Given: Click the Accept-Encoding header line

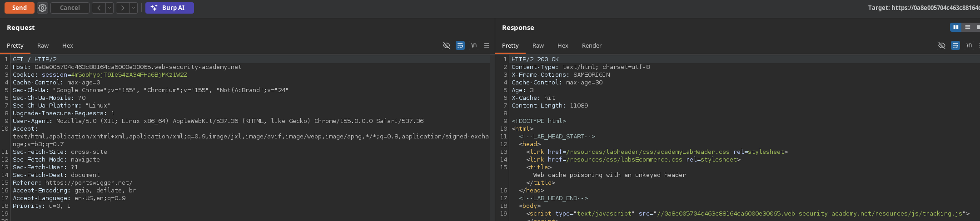Looking at the screenshot, I should (75, 191).
